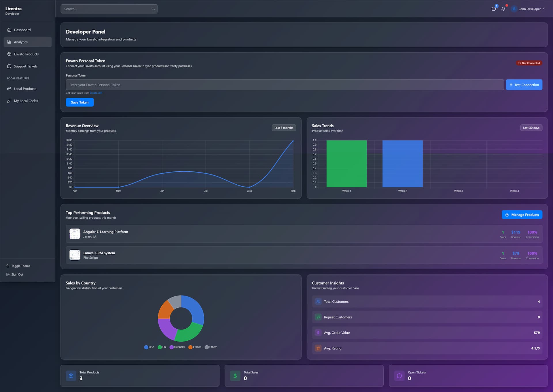Toggle the USA legend item in chart
The height and width of the screenshot is (392, 553).
point(149,347)
